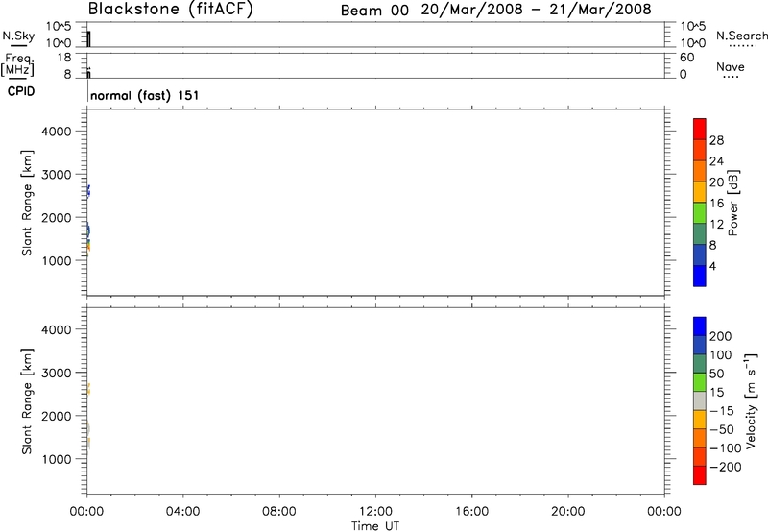Click the 16:00 time tick label

[x=471, y=512]
